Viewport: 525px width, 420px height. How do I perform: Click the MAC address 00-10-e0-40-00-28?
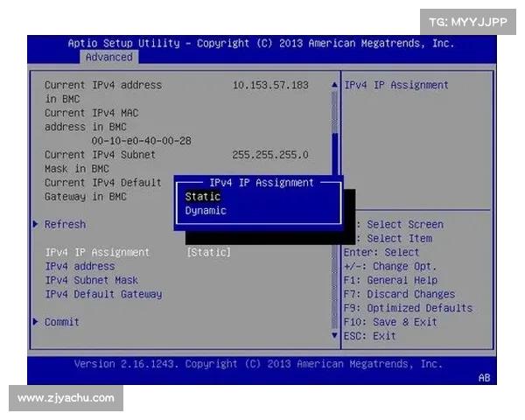coord(141,141)
